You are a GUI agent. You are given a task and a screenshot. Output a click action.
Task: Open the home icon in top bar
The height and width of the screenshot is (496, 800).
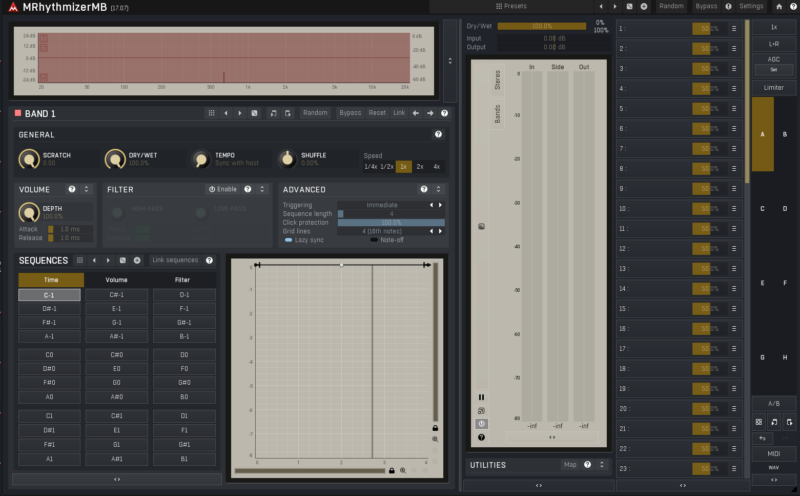(780, 6)
